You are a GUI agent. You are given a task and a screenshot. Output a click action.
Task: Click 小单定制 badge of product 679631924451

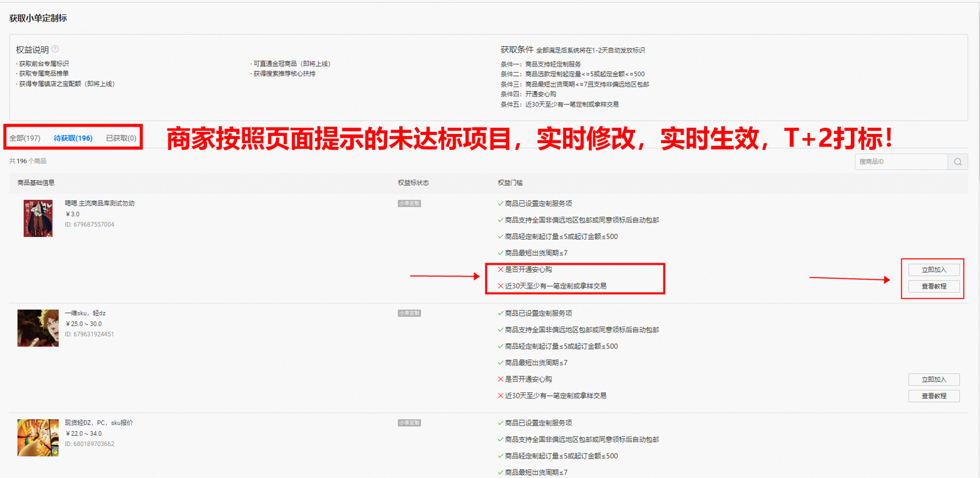click(x=409, y=313)
